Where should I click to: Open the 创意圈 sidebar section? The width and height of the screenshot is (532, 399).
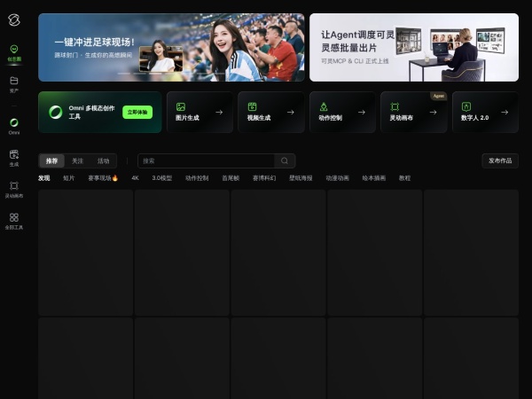(x=14, y=53)
